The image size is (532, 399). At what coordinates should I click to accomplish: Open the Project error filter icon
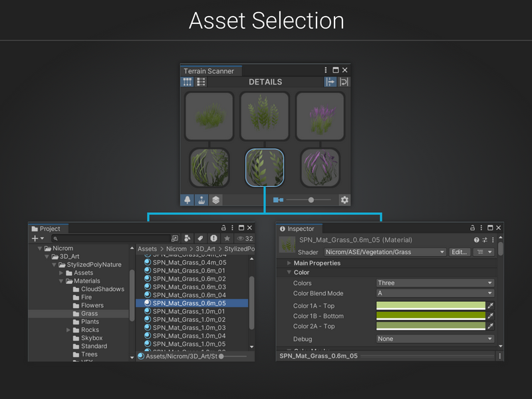point(213,239)
